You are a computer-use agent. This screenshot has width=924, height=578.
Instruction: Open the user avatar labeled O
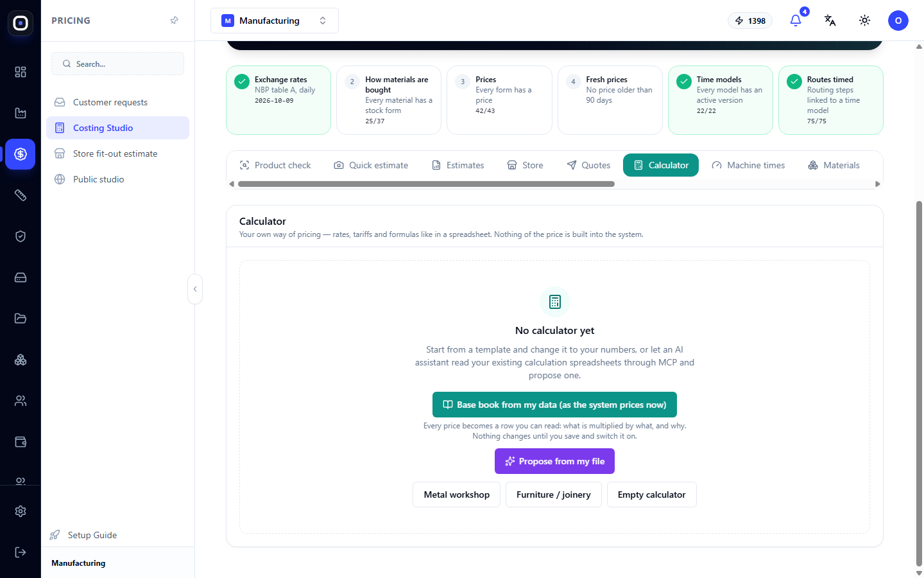898,21
